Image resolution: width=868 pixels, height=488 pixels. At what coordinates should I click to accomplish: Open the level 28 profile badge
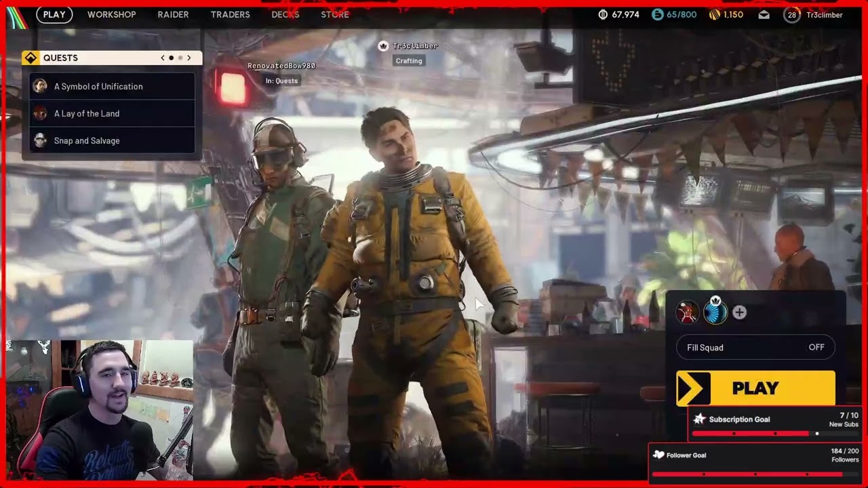pos(791,14)
